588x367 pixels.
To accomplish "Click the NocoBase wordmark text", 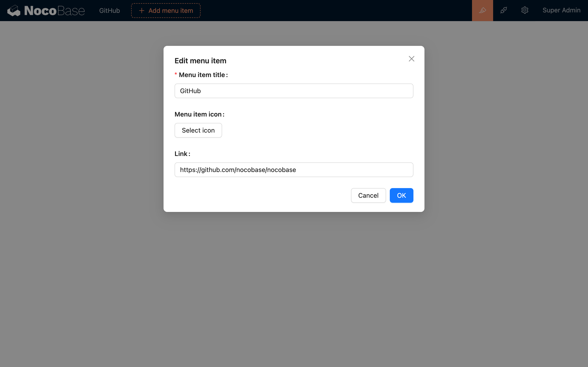I will coord(54,11).
